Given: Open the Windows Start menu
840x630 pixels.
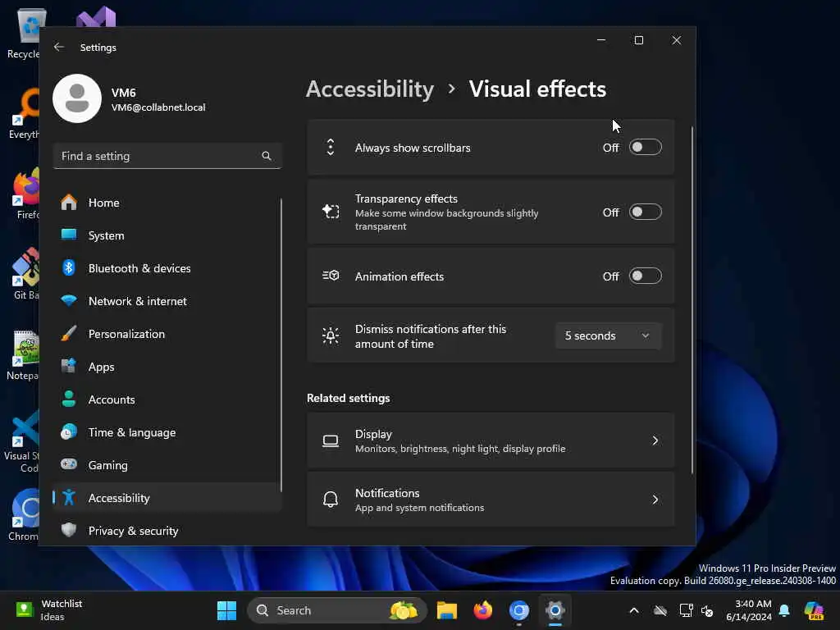Looking at the screenshot, I should pyautogui.click(x=226, y=610).
